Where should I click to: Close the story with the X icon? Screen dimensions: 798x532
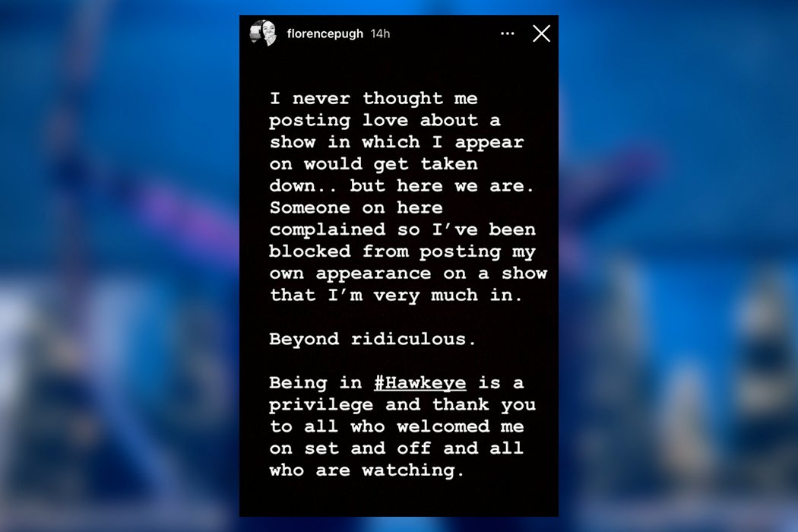point(541,33)
